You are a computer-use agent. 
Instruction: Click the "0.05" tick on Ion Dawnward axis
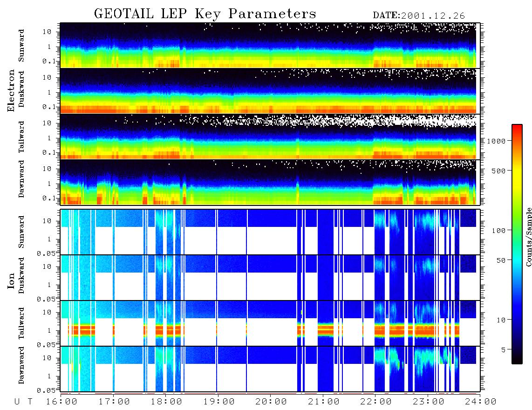[x=46, y=390]
